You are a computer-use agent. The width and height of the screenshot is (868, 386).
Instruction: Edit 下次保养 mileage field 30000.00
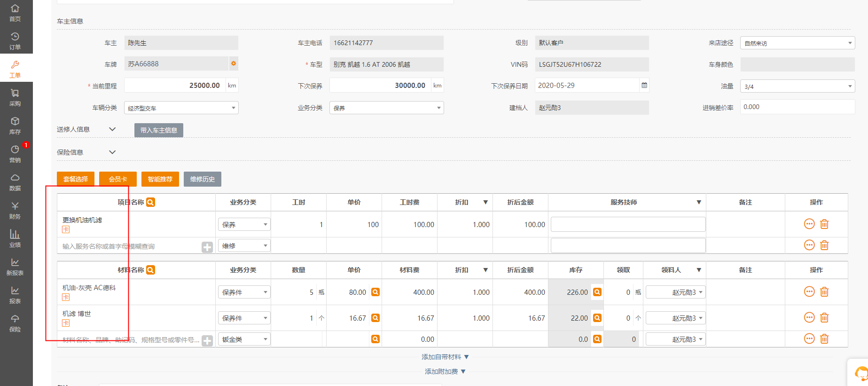(x=380, y=85)
